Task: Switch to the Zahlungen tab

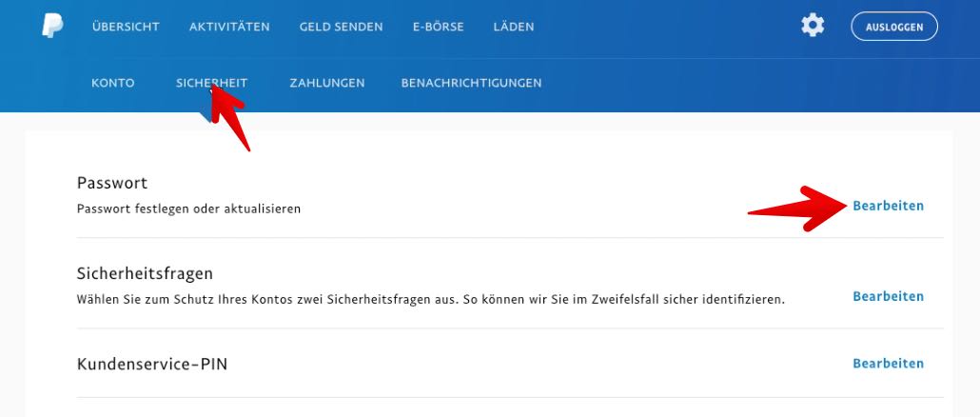Action: [x=327, y=83]
